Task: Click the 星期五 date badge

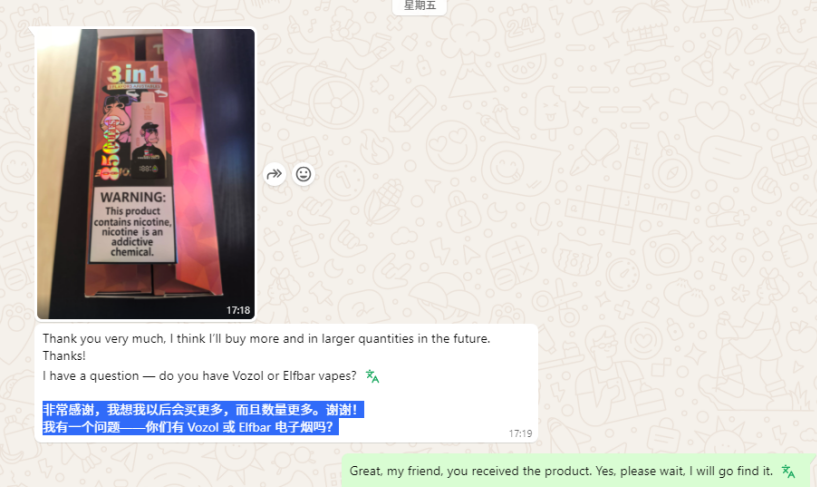Action: [419, 6]
